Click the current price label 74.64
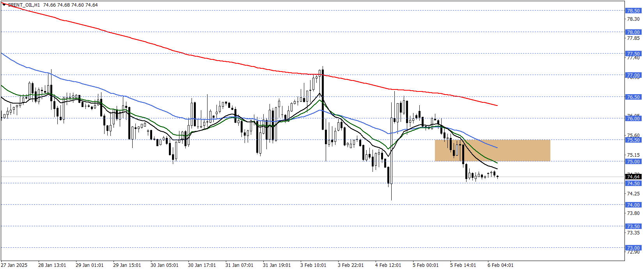Image resolution: width=644 pixels, height=270 pixels. click(x=633, y=177)
